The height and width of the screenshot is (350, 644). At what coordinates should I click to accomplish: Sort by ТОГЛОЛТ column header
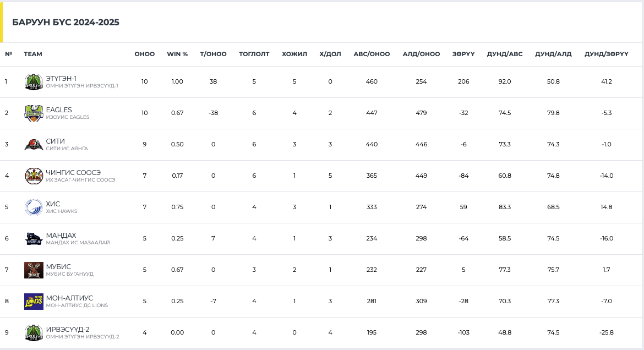point(254,54)
